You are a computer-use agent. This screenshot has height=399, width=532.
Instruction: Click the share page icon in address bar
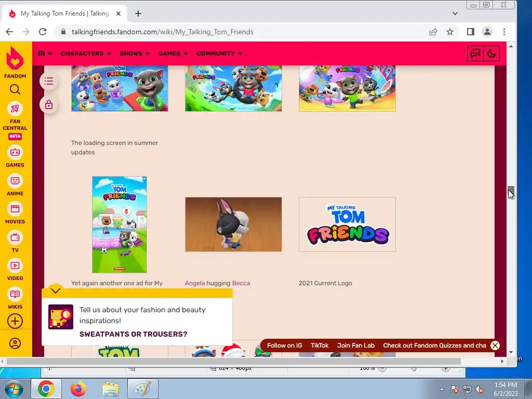[x=433, y=32]
